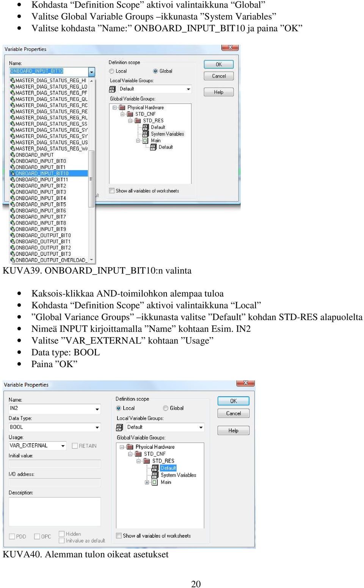
Task: Click Cancel in open-list dialog
Action: [x=219, y=76]
